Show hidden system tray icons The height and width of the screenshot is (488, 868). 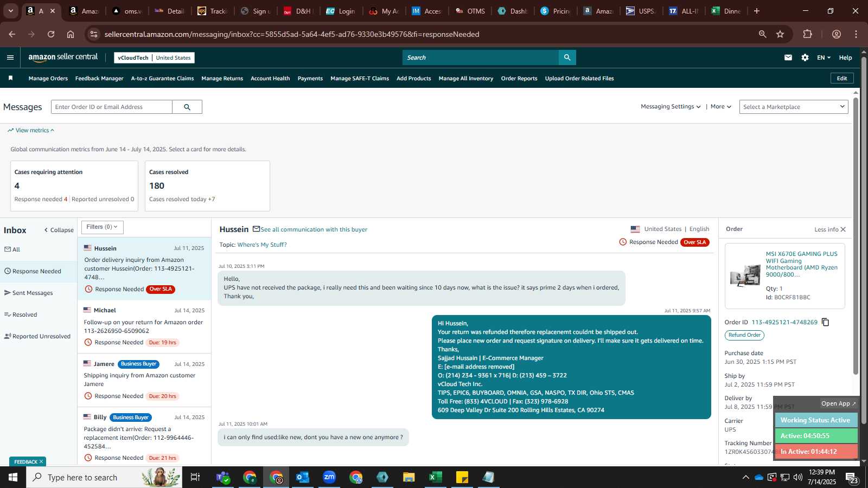[745, 477]
